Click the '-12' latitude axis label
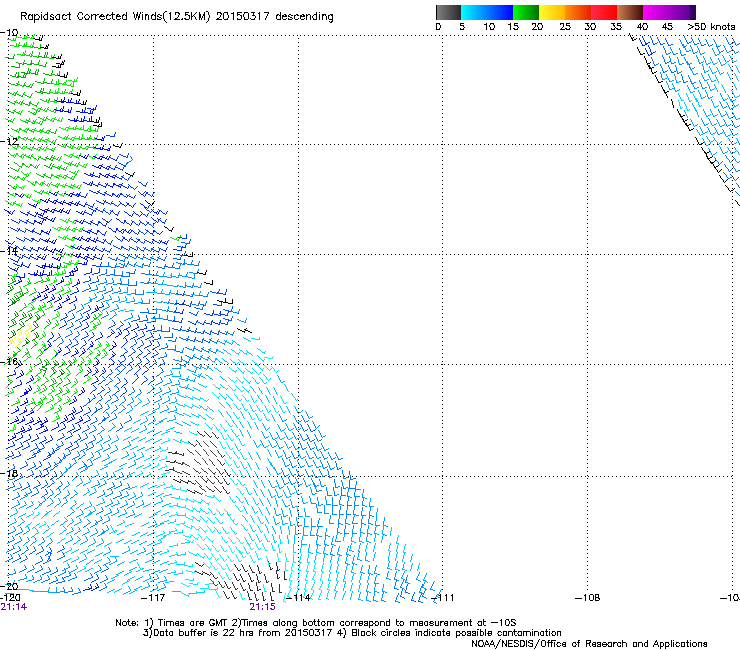Viewport: 740px width, 650px height. coord(9,142)
